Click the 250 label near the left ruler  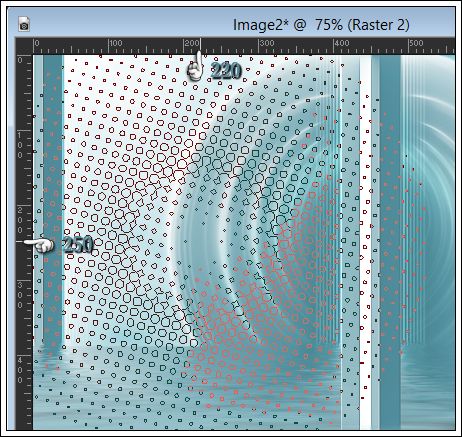click(x=77, y=245)
